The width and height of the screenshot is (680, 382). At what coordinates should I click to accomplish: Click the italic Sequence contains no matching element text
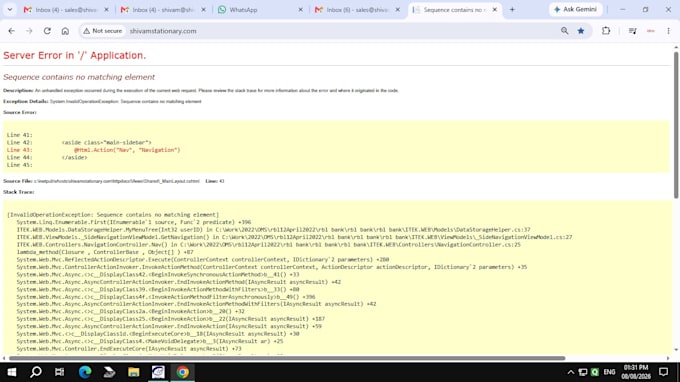(x=79, y=77)
